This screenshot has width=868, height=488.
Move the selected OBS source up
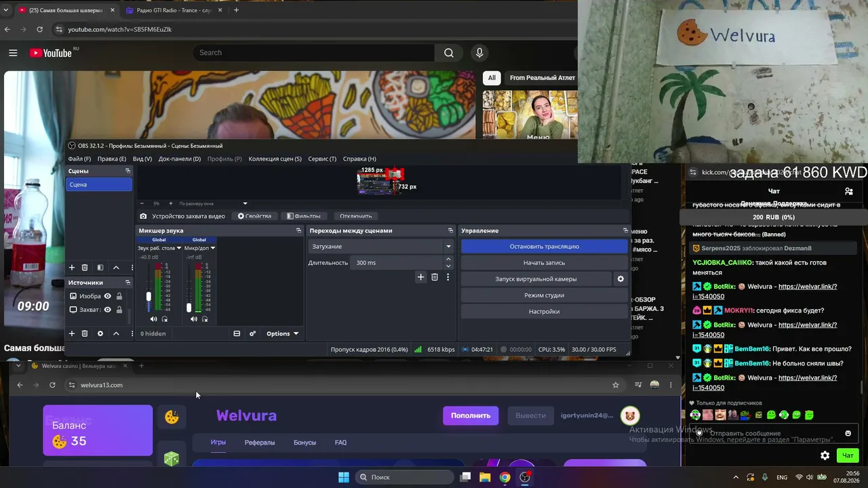tap(116, 333)
